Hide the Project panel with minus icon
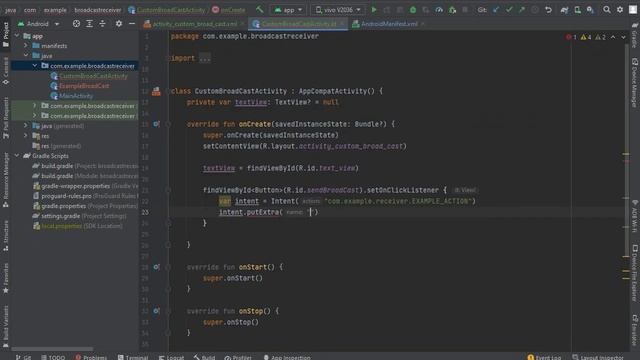 click(x=132, y=24)
